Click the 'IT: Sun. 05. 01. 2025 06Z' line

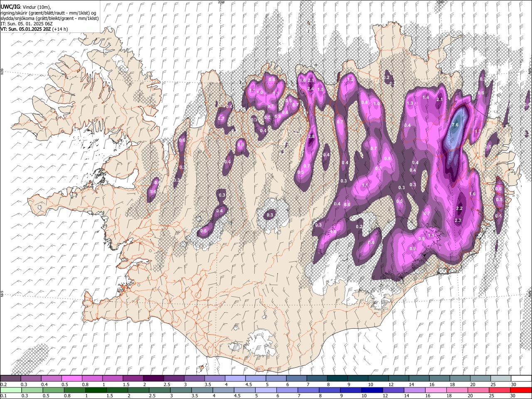click(27, 24)
